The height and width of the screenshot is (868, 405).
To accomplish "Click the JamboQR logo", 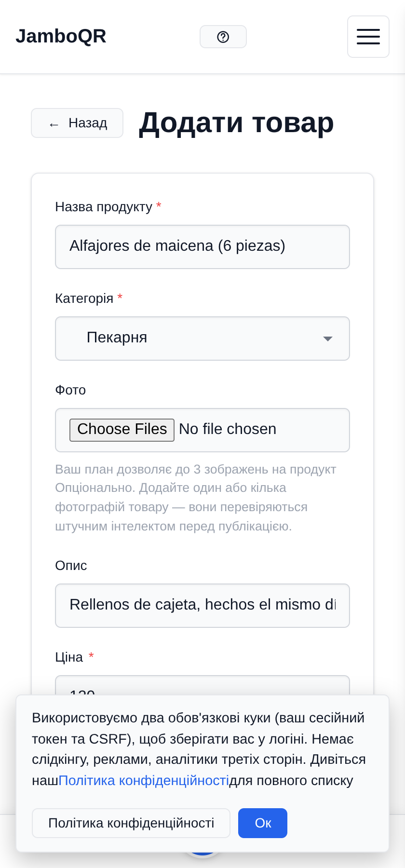I will [61, 36].
